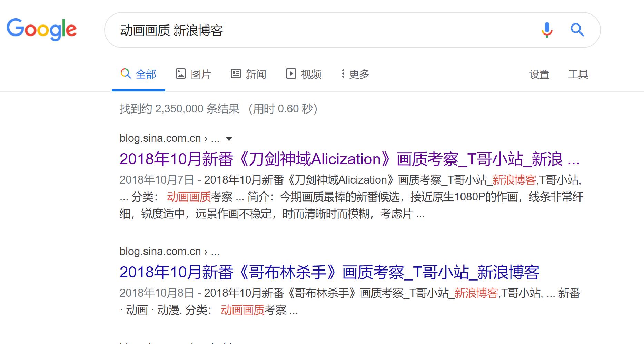644x344 pixels.
Task: Click the 视频 videos tab icon
Action: [291, 73]
